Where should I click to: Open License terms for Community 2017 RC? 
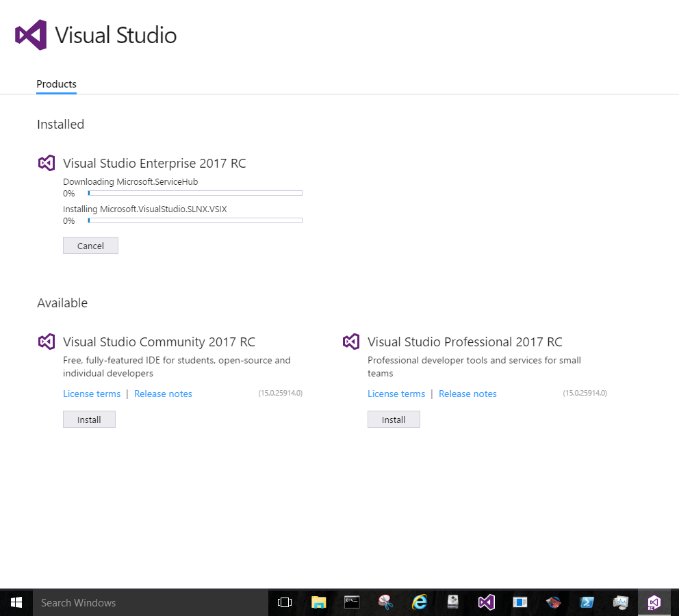pos(92,394)
